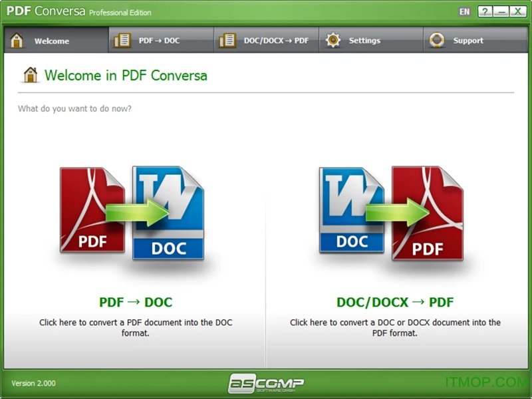
Task: Open the help question mark button
Action: pos(485,11)
